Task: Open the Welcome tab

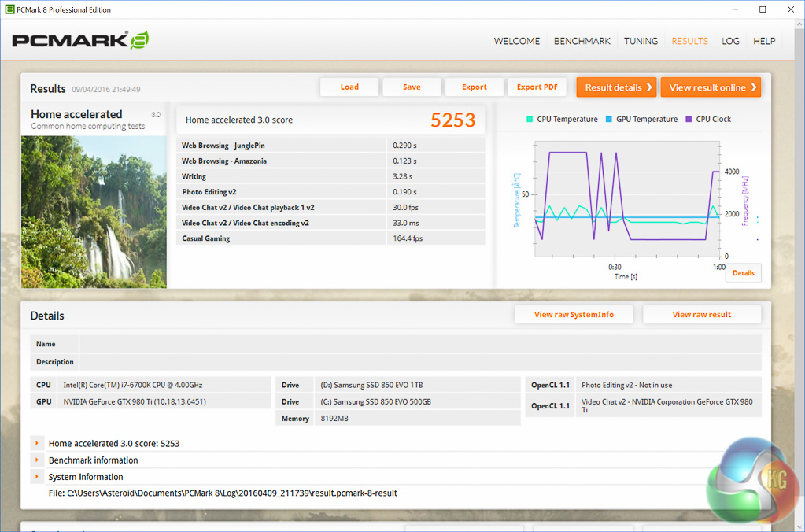Action: point(516,41)
